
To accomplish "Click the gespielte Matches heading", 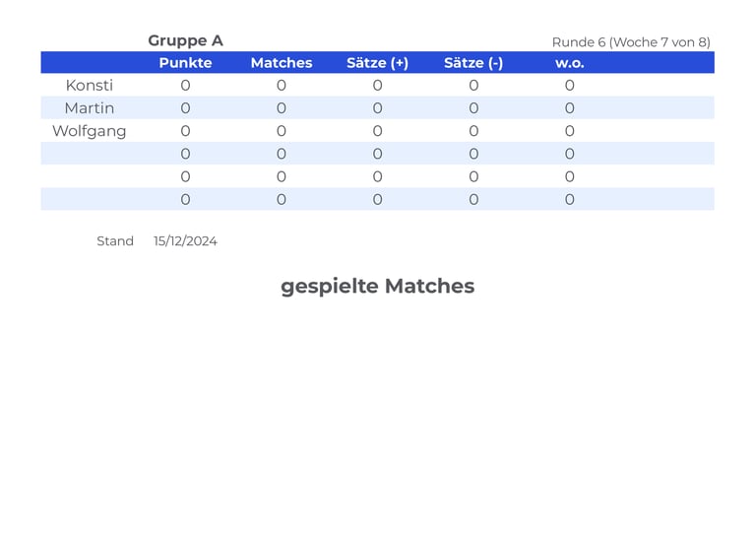I will [x=377, y=286].
